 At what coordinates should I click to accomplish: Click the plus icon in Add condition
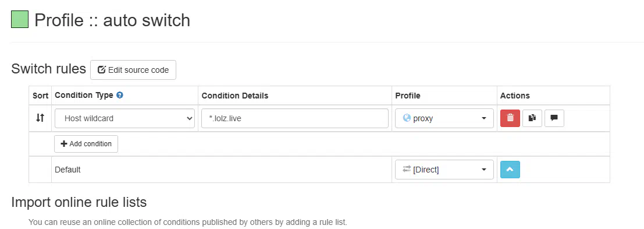pyautogui.click(x=63, y=144)
